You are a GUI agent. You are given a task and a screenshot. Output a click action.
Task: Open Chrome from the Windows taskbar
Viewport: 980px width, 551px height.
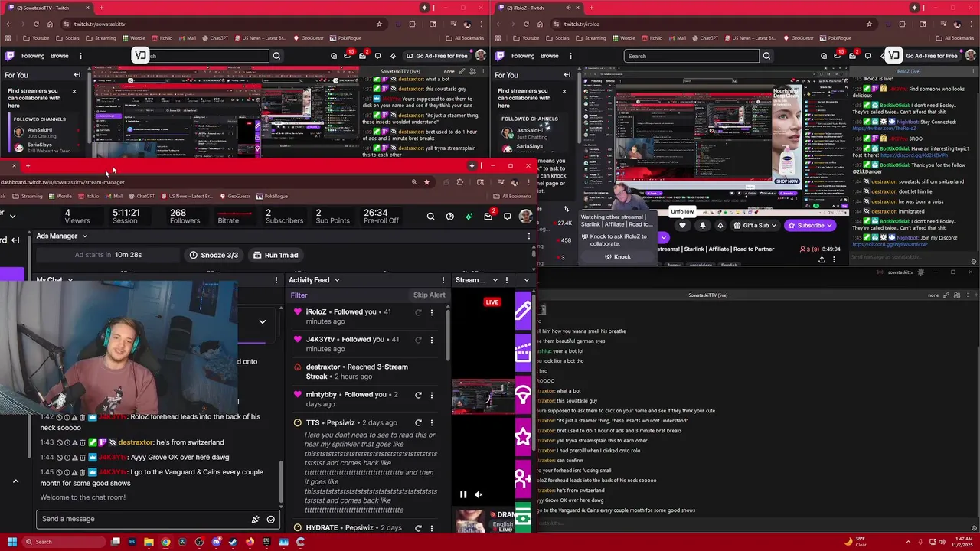[x=165, y=542]
